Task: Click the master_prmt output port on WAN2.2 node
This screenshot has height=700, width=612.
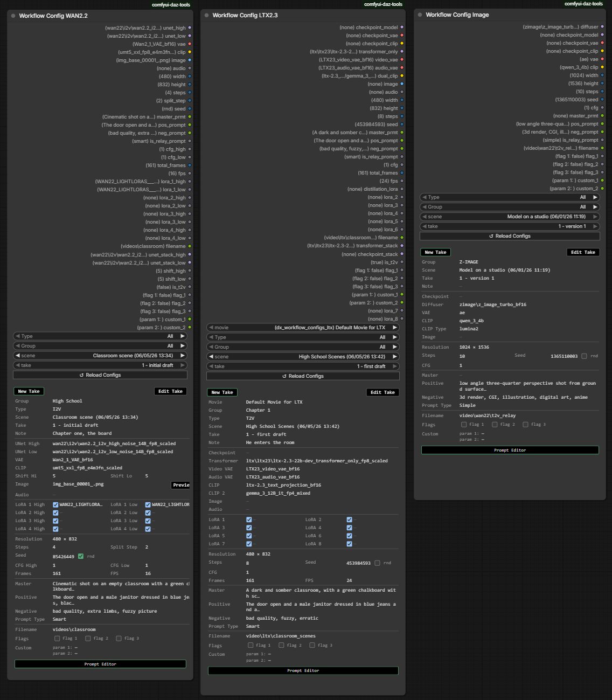Action: tap(190, 116)
